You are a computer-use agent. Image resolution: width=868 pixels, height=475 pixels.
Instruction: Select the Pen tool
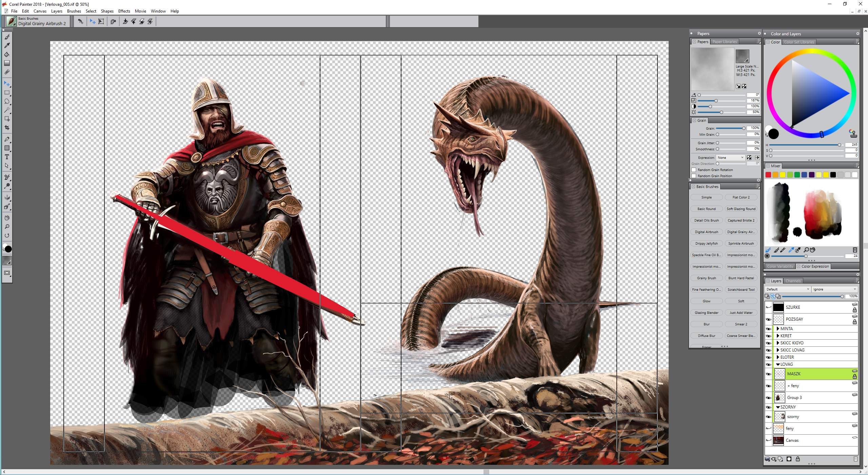pyautogui.click(x=7, y=139)
